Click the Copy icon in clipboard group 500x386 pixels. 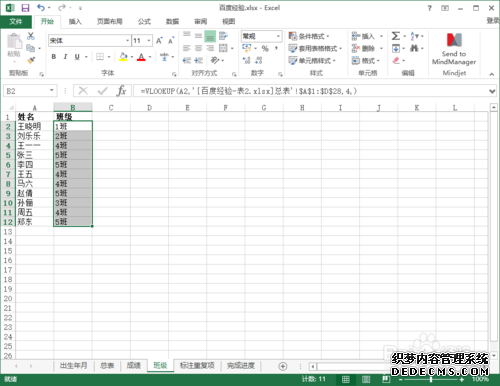click(31, 48)
